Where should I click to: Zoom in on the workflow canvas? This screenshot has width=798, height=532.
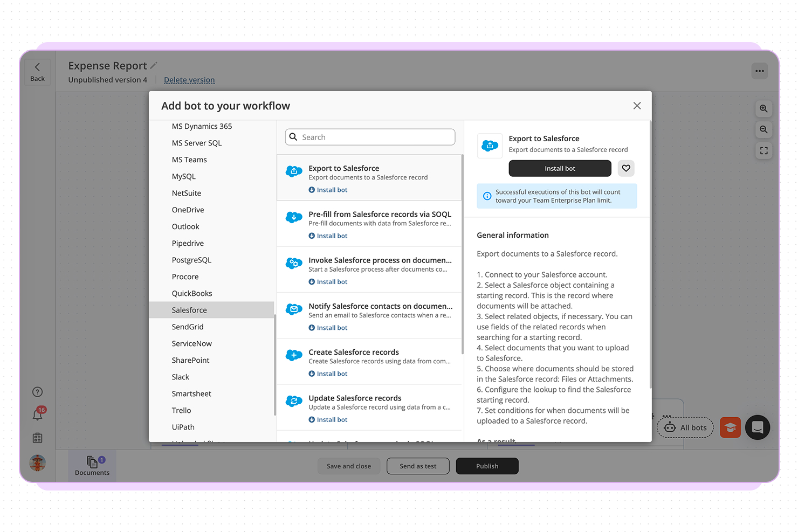click(763, 109)
